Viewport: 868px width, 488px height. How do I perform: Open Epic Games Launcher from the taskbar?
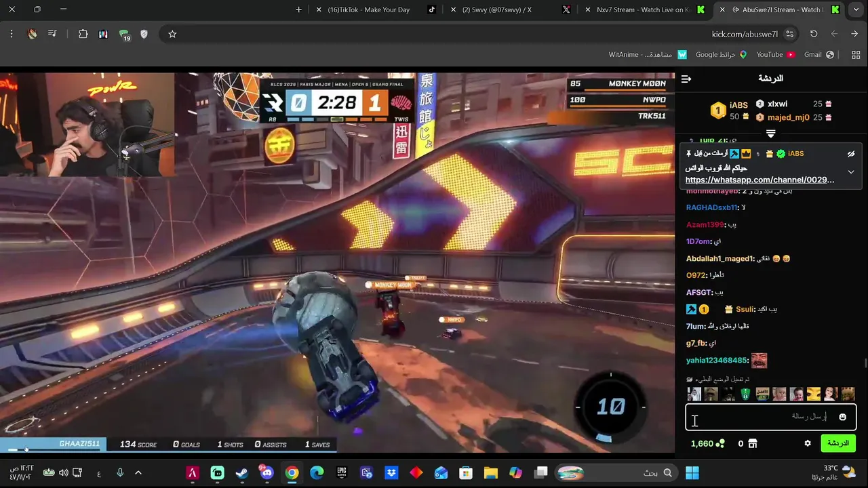coord(342,472)
